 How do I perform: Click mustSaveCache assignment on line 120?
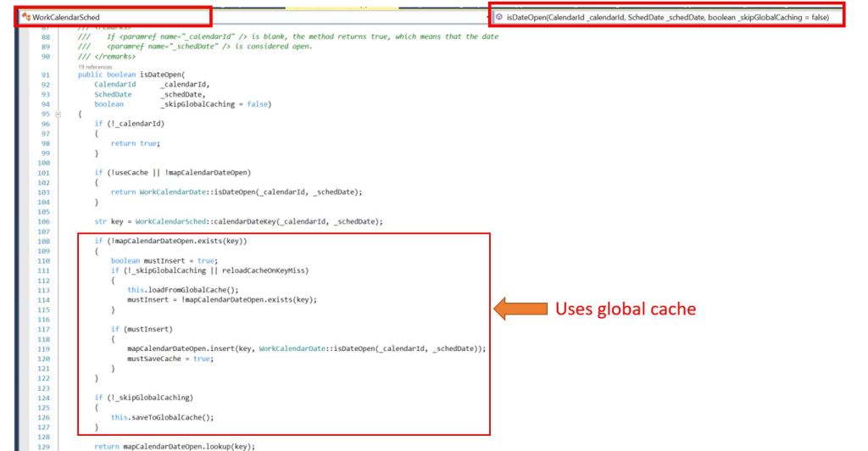tap(159, 358)
